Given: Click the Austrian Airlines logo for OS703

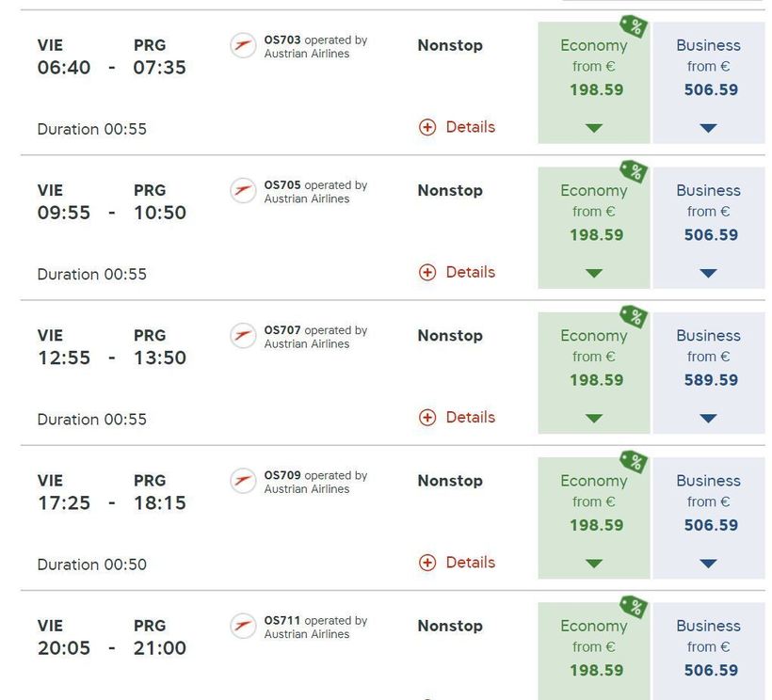Looking at the screenshot, I should coord(243,45).
